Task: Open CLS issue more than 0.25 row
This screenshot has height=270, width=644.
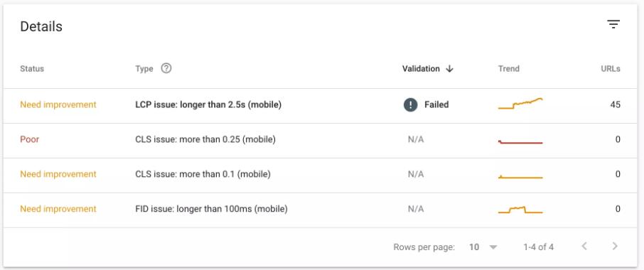Action: (x=321, y=141)
